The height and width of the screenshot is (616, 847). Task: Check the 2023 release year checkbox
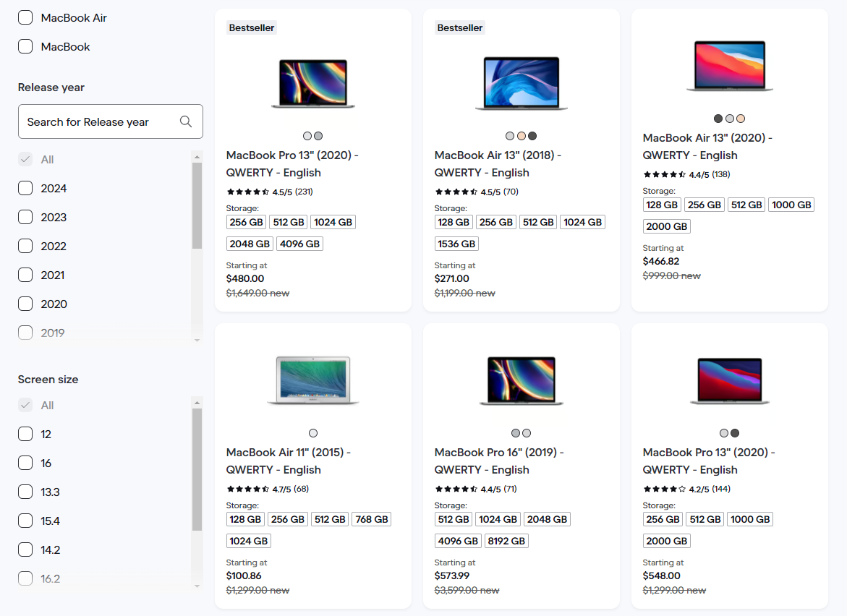click(25, 217)
